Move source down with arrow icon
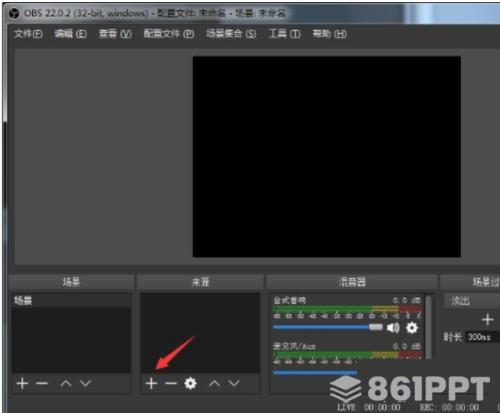 point(234,383)
